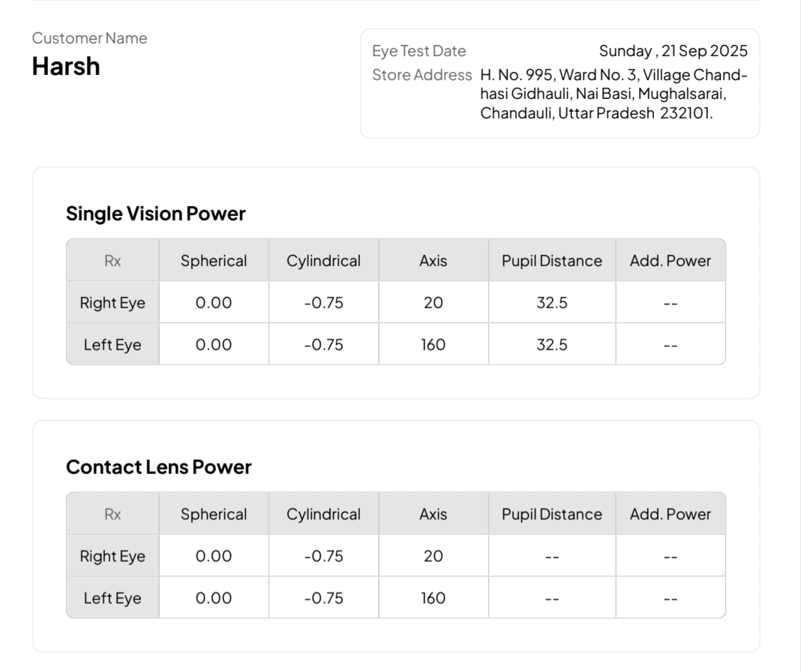Select Cylindrical column header in Single Vision table
Screen dimensions: 801x672
[x=323, y=261]
